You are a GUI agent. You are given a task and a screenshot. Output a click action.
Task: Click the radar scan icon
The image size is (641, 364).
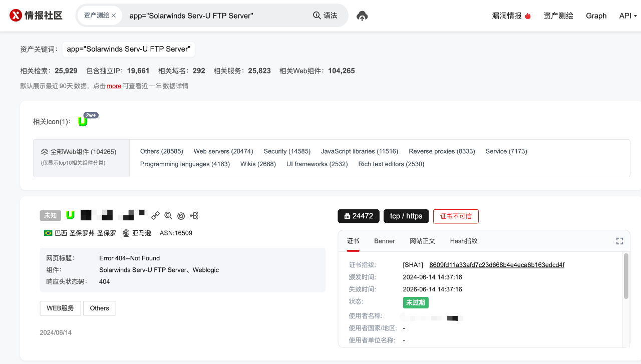(x=181, y=216)
